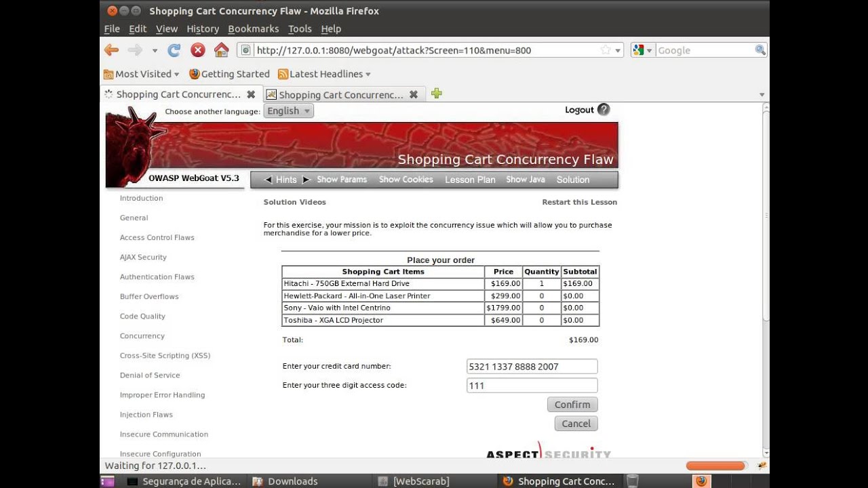Show previous hint with left arrow

268,180
